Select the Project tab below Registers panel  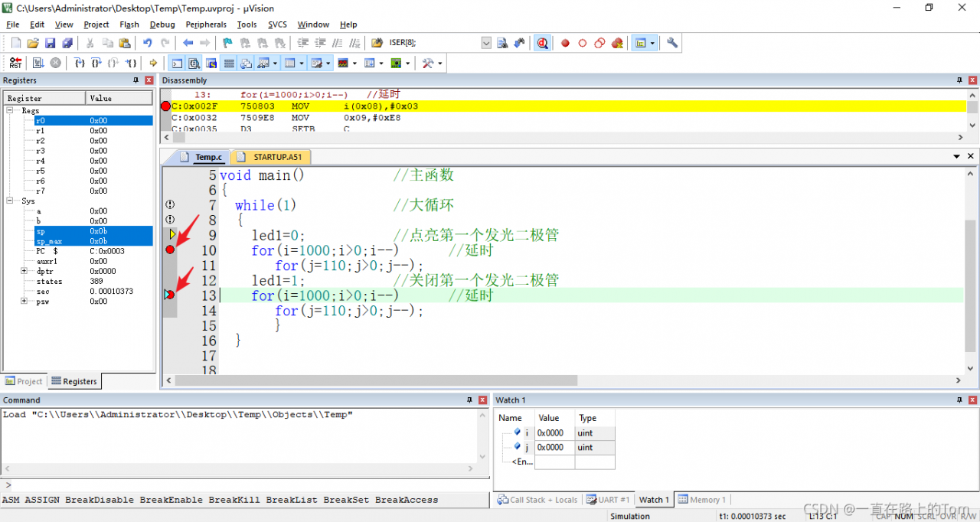pos(24,381)
